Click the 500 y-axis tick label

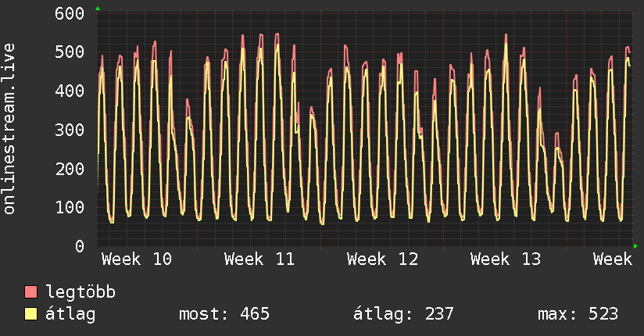tap(70, 52)
